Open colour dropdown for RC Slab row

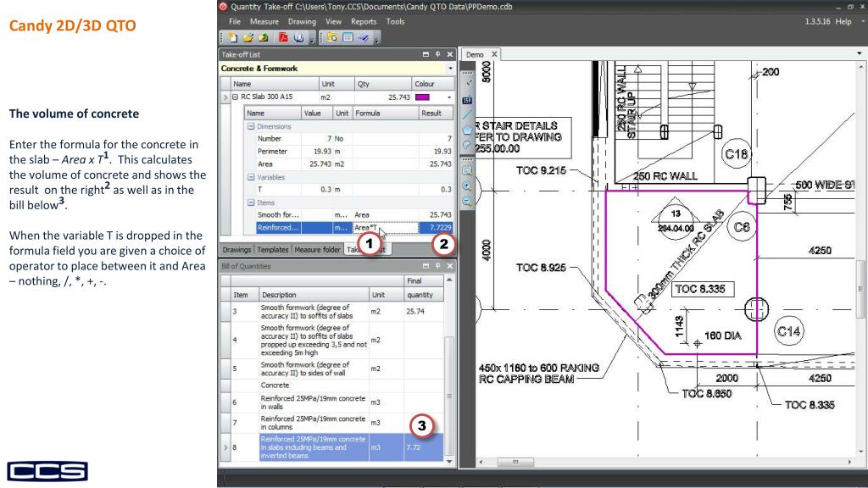click(449, 97)
